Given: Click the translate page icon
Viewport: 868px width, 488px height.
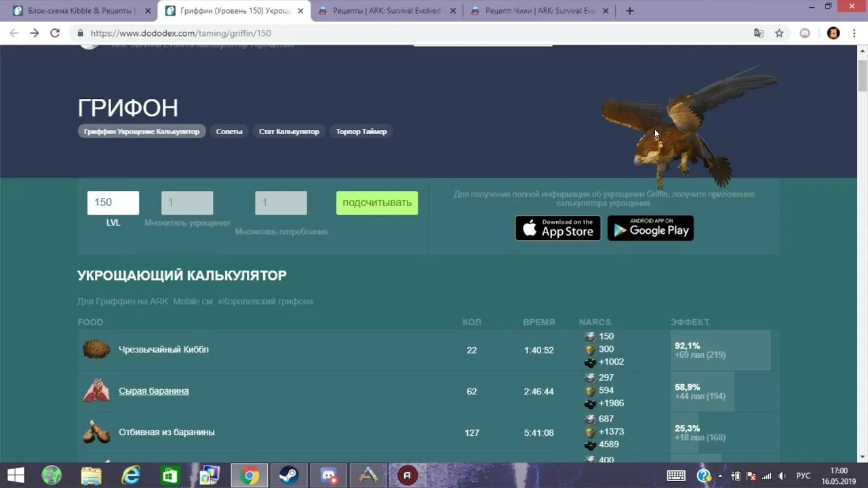Looking at the screenshot, I should coord(759,33).
